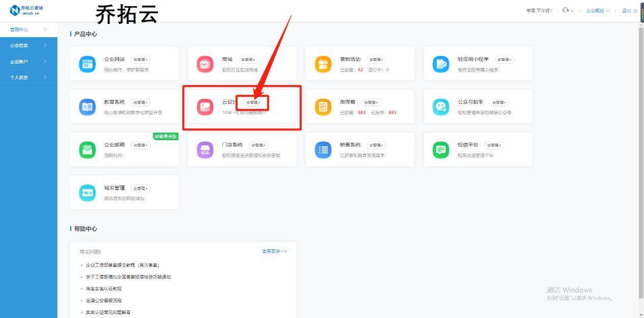Click the 门店系统 store icon
The height and width of the screenshot is (318, 644).
coord(205,150)
